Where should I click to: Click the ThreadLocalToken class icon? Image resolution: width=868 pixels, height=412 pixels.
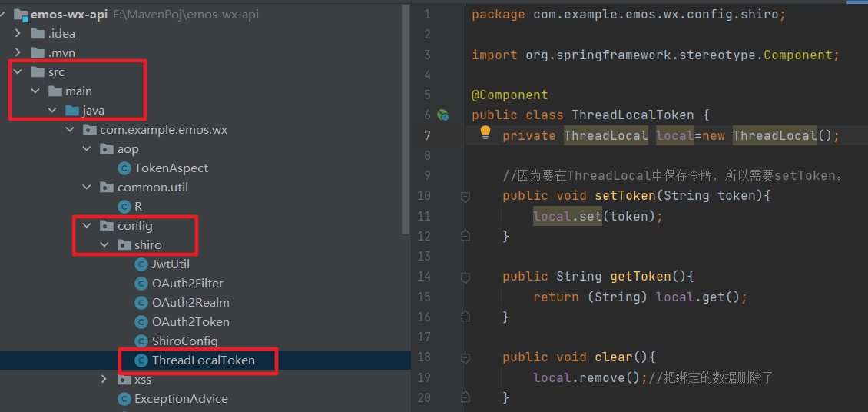coord(141,360)
